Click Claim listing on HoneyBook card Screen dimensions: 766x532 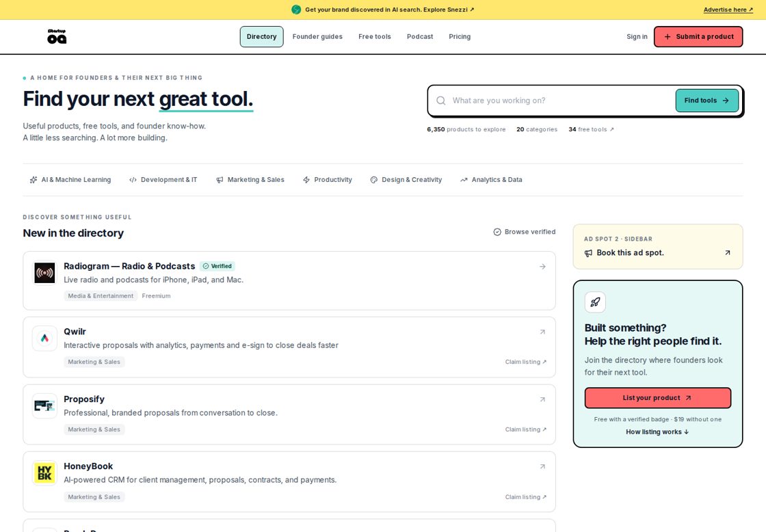tap(526, 497)
